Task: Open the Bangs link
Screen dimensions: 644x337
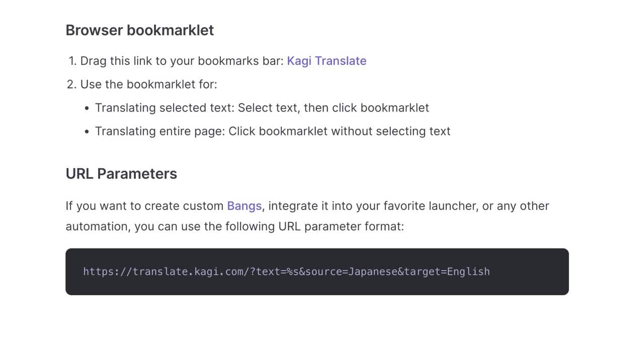Action: pyautogui.click(x=244, y=206)
